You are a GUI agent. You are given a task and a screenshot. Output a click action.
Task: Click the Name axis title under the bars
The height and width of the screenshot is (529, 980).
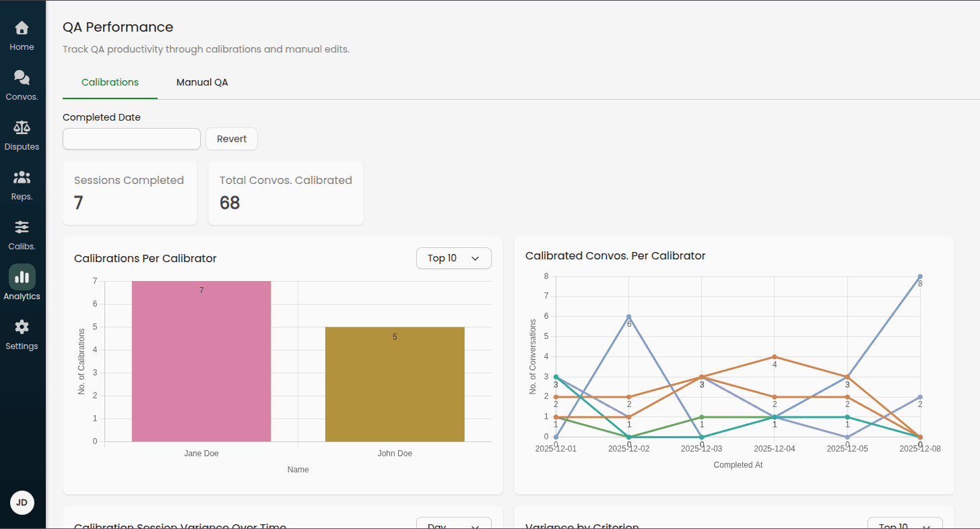click(x=298, y=470)
